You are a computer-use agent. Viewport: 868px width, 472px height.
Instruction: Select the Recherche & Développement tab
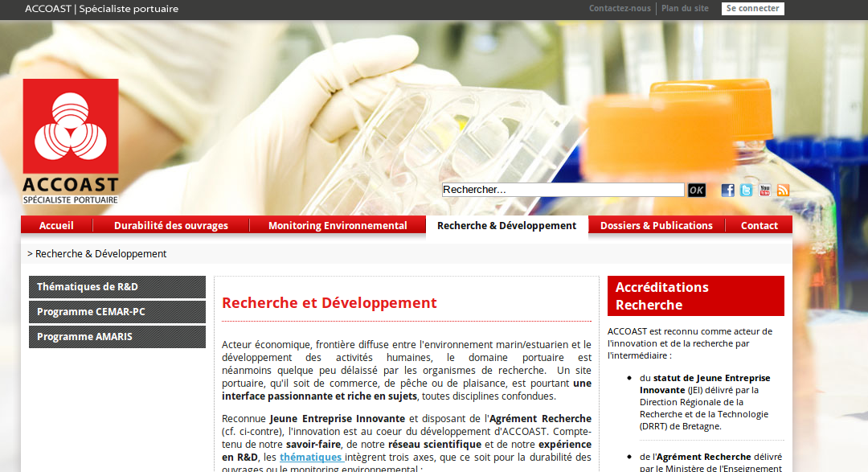click(x=506, y=227)
